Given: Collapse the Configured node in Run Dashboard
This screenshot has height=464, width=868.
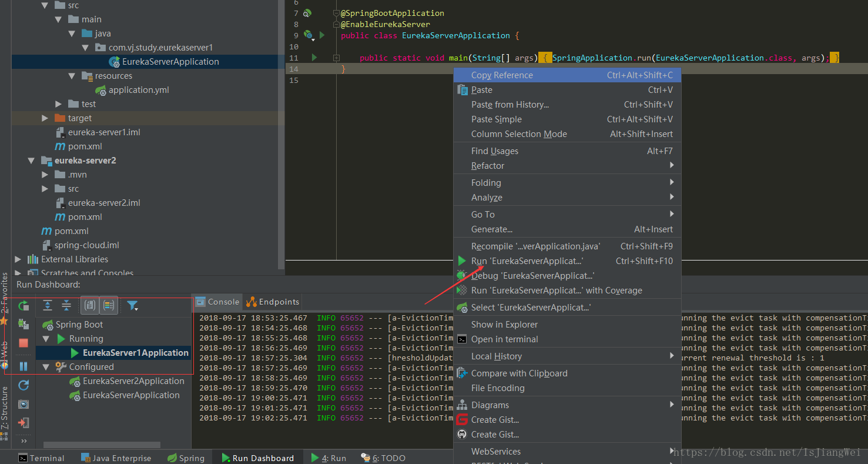Looking at the screenshot, I should coord(46,367).
